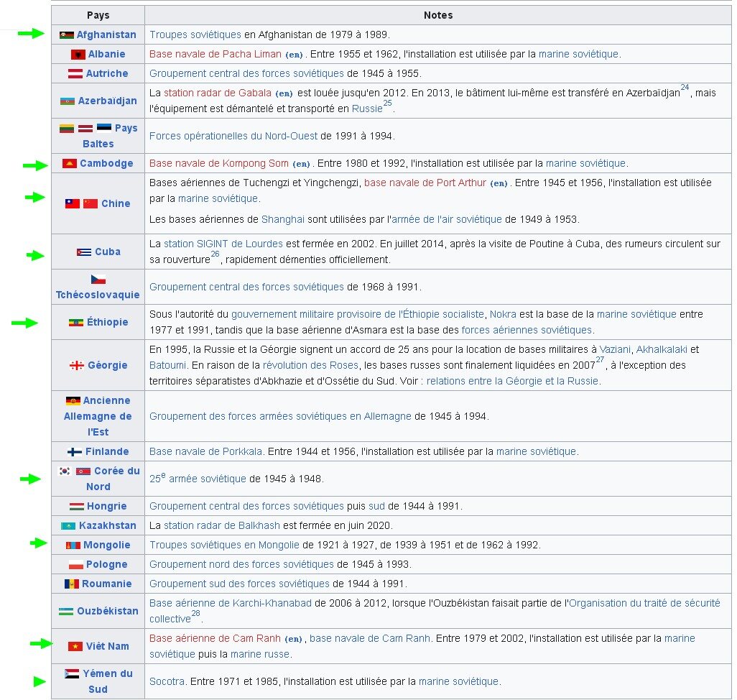Screen dimensions: 737x700
Task: Open footnote reference 24 in Azerbaïdjan row
Action: 685,88
